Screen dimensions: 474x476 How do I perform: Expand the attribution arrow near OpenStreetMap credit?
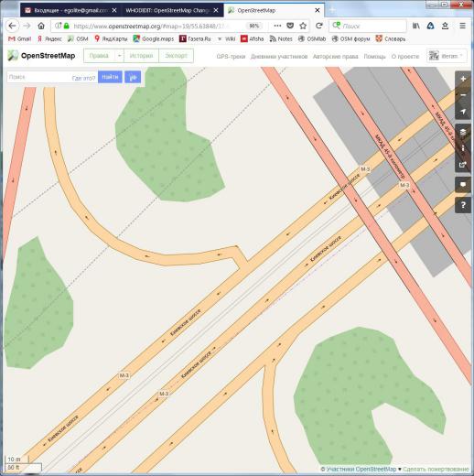(400, 469)
